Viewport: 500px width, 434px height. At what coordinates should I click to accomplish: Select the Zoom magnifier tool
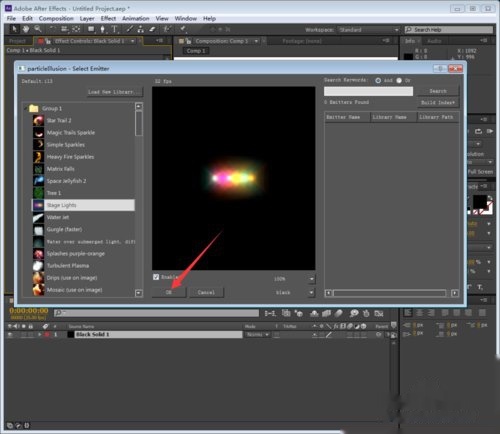coord(38,29)
